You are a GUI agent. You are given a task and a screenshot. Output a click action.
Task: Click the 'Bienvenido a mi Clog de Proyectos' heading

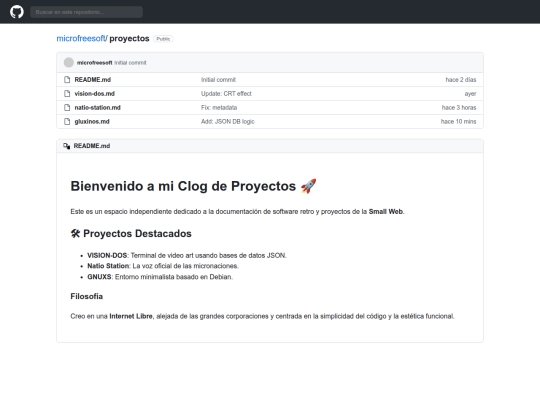point(183,186)
